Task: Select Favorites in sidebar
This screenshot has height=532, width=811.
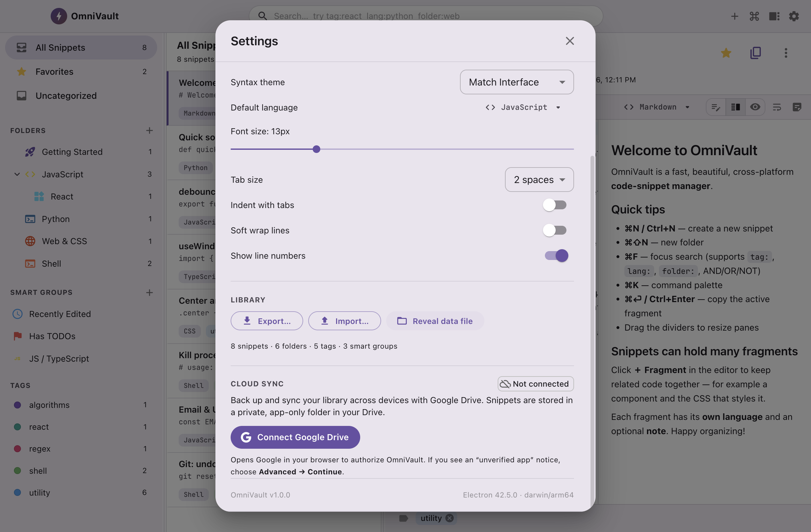Action: pos(81,72)
